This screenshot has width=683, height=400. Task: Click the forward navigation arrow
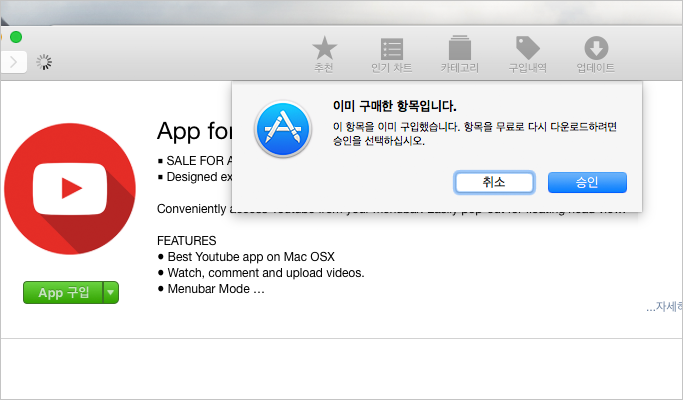14,62
